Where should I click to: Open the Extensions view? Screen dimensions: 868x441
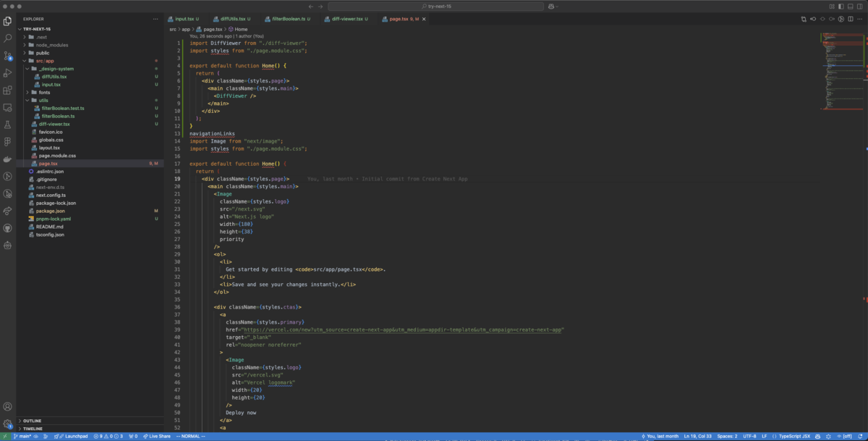coord(8,91)
